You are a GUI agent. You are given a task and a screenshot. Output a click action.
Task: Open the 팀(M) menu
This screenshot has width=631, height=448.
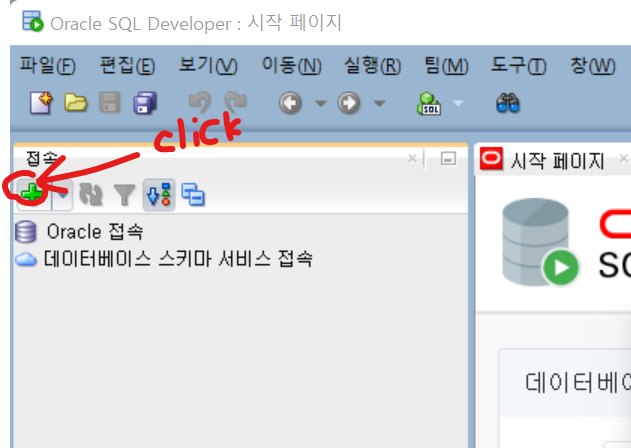pyautogui.click(x=447, y=65)
